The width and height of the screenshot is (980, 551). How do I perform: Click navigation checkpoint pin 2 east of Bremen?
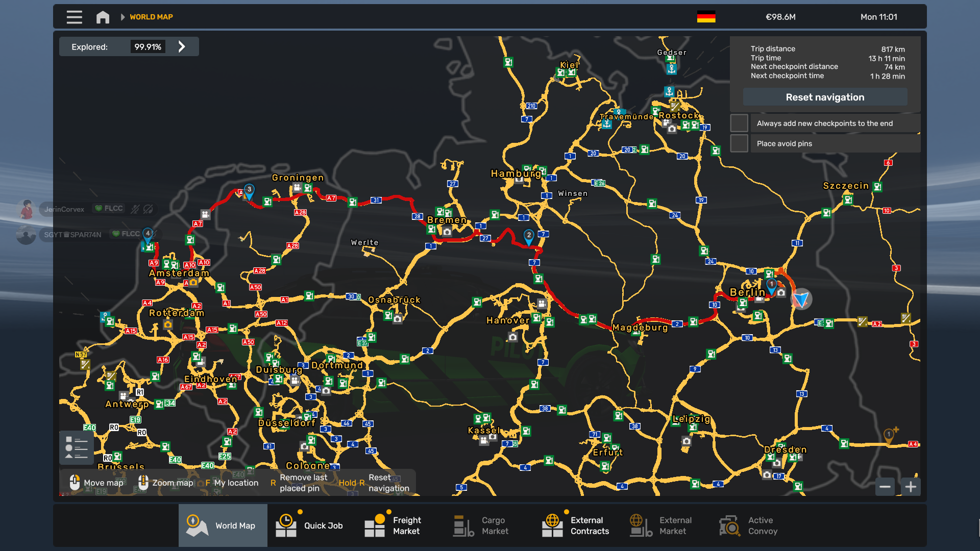click(x=529, y=237)
